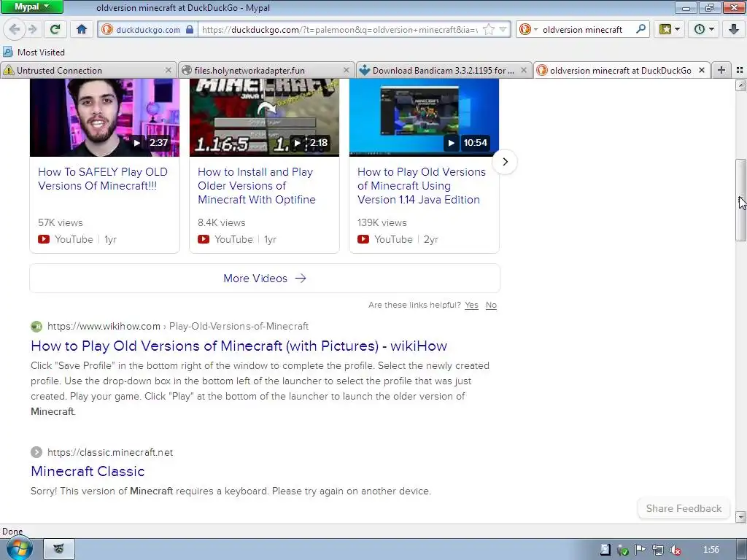
Task: Play the 2:18 Optifine video thumbnail
Action: coord(264,117)
